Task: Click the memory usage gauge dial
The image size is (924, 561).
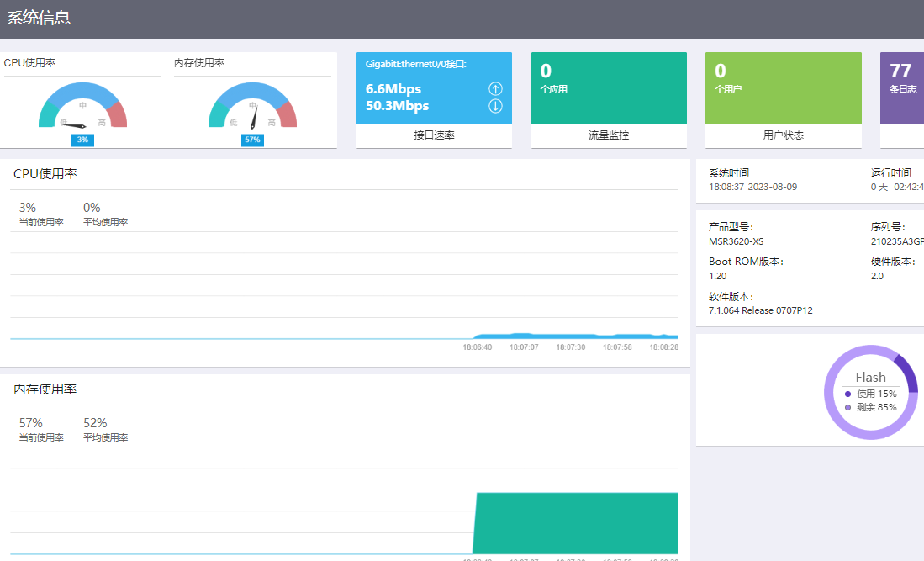Action: [252, 108]
